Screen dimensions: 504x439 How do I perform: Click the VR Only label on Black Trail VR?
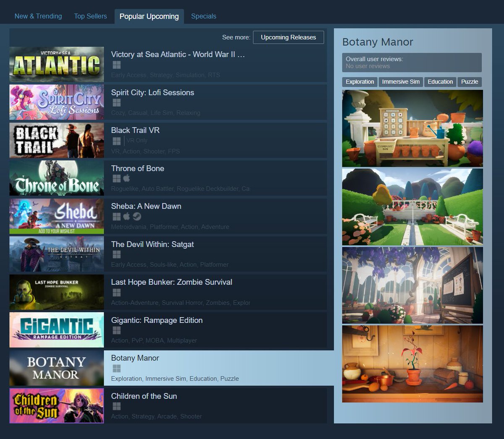pyautogui.click(x=137, y=141)
